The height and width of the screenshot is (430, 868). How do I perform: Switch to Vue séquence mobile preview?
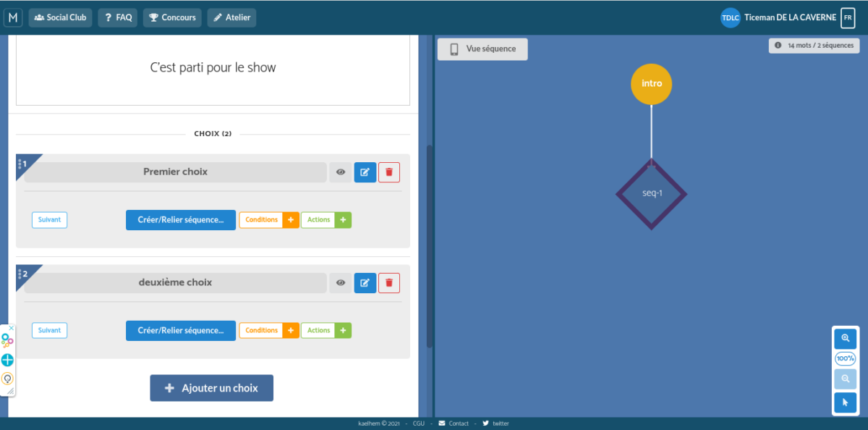pyautogui.click(x=482, y=49)
